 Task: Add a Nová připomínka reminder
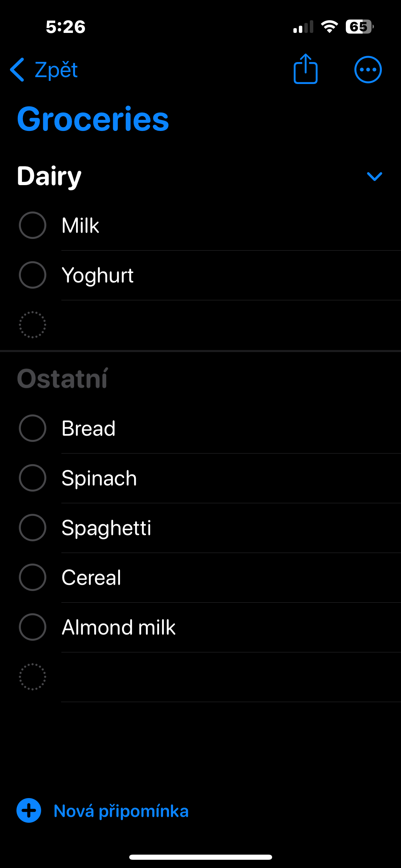121,811
